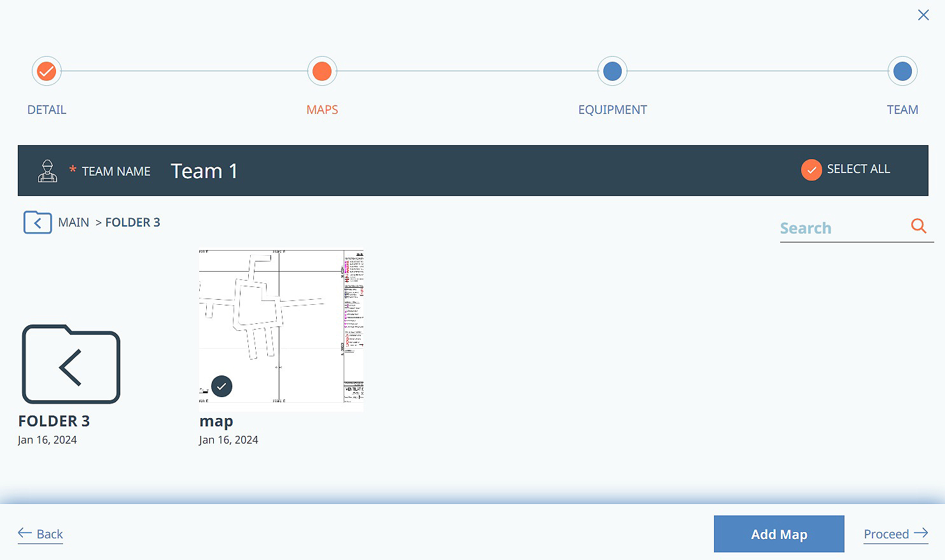
Task: Click the Select All label
Action: click(x=858, y=169)
